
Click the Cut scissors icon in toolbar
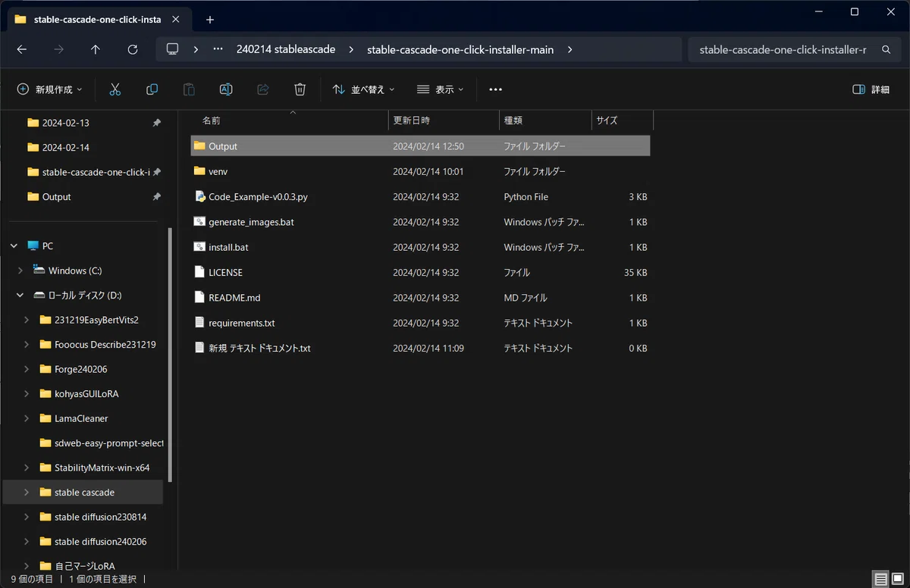(115, 89)
